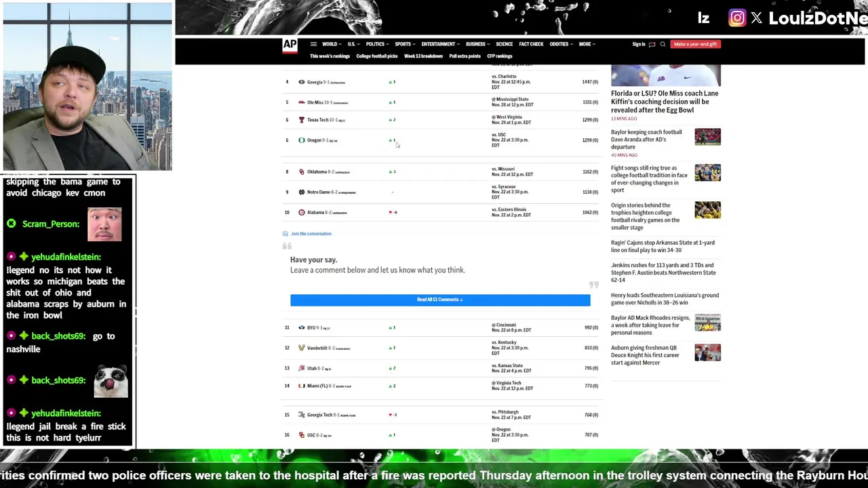Click the Notre Dame team name
Image resolution: width=868 pixels, height=488 pixels.
pyautogui.click(x=319, y=192)
